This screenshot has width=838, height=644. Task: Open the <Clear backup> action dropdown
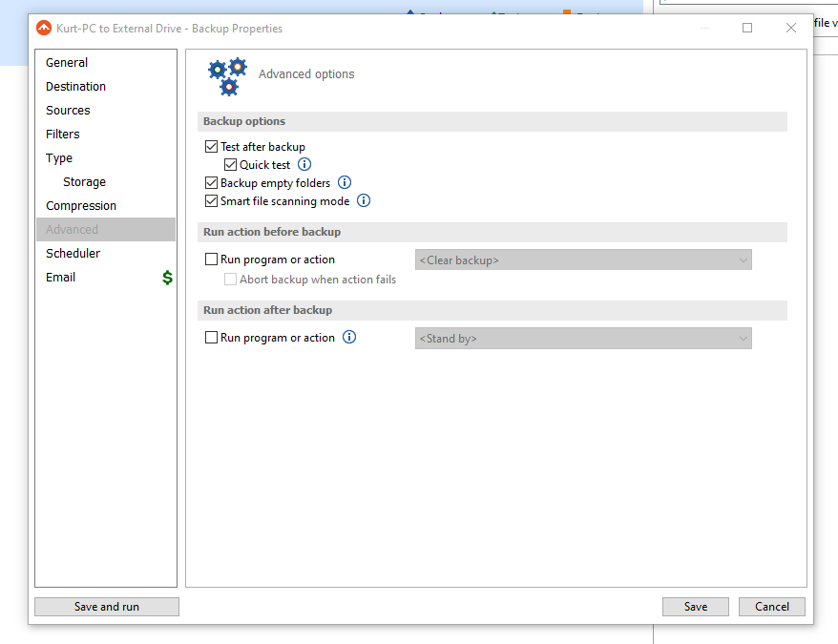(x=583, y=260)
